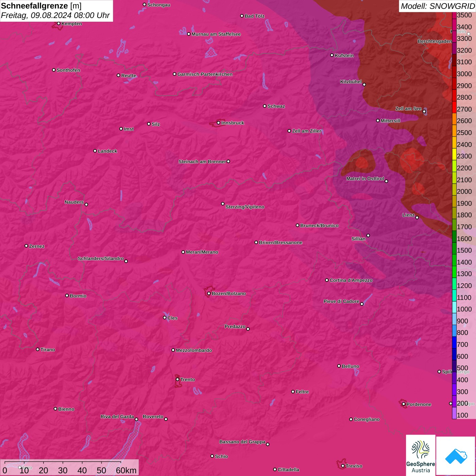
Task: Click the 1500 green legend swatch
Action: 454,249
